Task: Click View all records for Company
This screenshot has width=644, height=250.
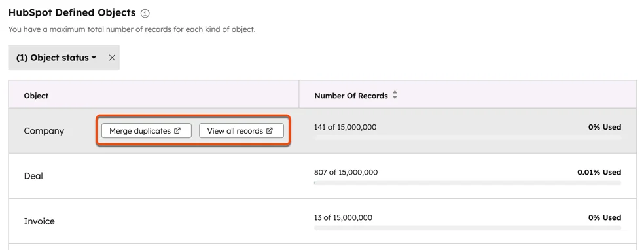Action: coord(241,131)
